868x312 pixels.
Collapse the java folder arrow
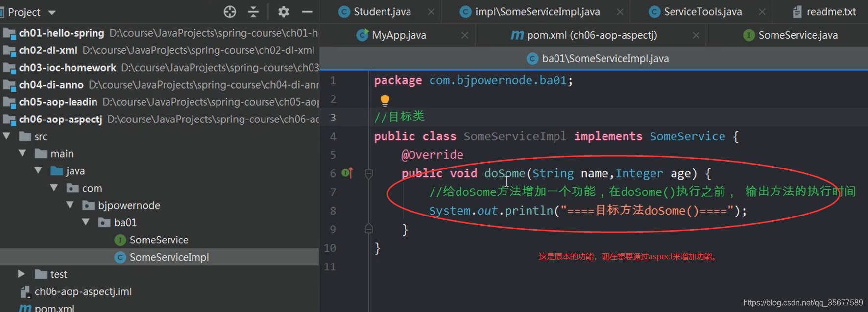click(38, 170)
